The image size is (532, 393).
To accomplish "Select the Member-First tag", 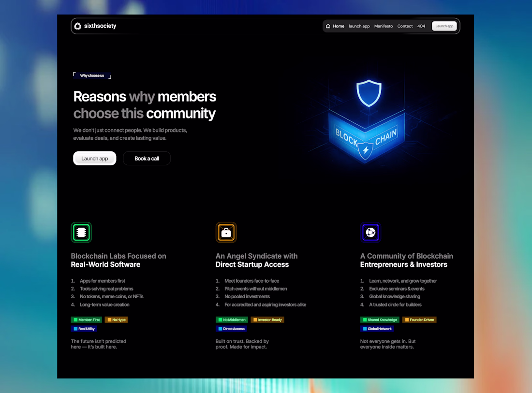I will coord(87,320).
